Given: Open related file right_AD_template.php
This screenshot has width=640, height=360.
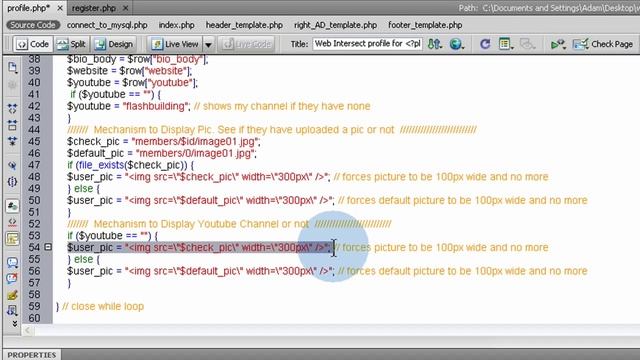Looking at the screenshot, I should (335, 25).
